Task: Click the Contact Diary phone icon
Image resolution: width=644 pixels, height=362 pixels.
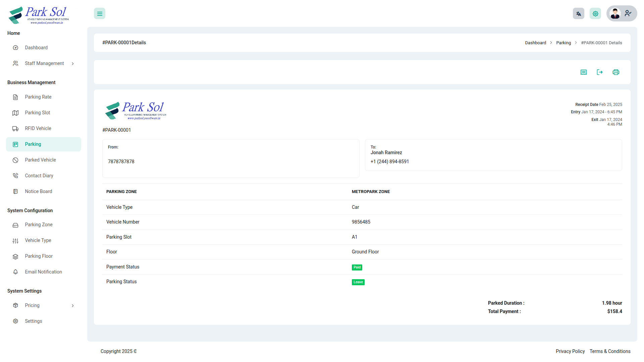Action: coord(15,176)
